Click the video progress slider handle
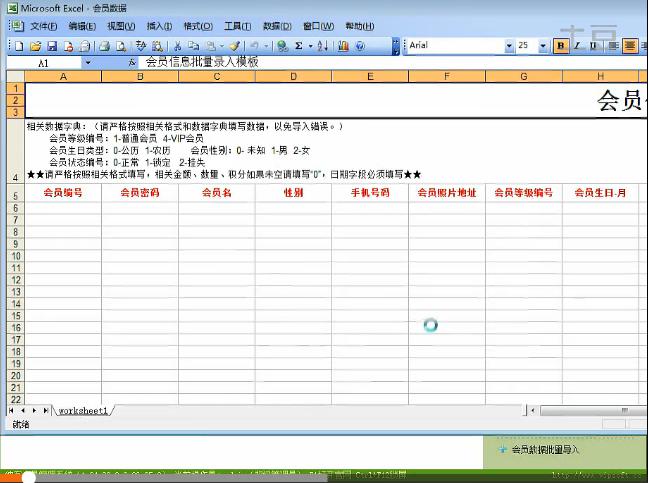The image size is (648, 483). (29, 477)
